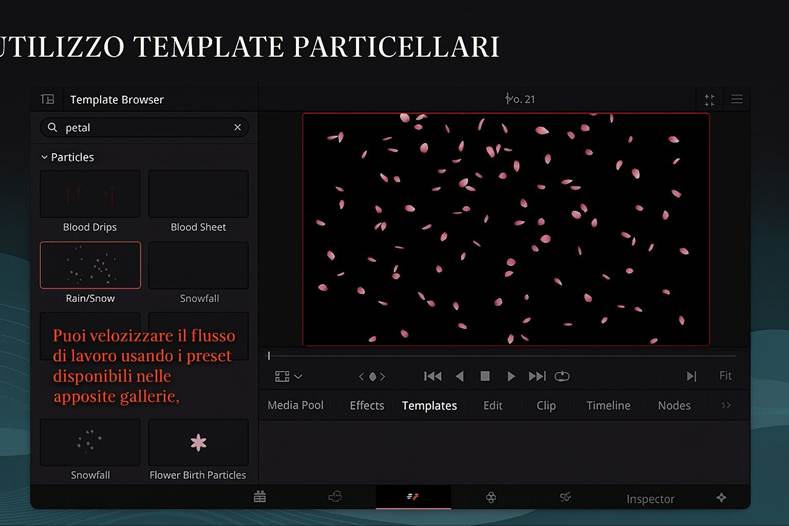Click the Rain/Snow label
This screenshot has width=789, height=526.
(90, 298)
